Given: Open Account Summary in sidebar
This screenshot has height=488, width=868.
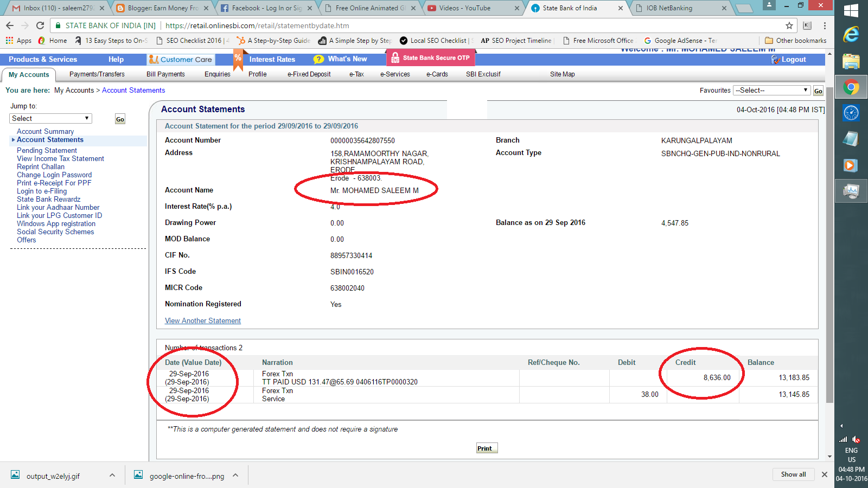Looking at the screenshot, I should tap(45, 132).
